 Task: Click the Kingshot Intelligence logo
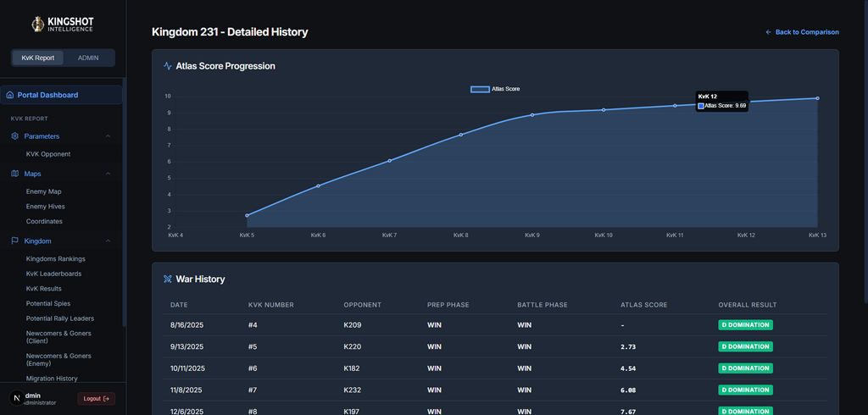pos(63,24)
